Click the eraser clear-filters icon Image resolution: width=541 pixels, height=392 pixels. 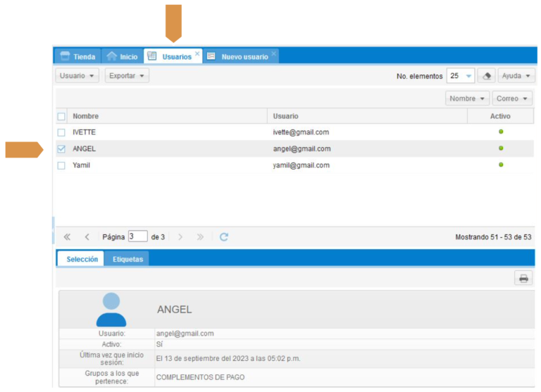(x=486, y=76)
